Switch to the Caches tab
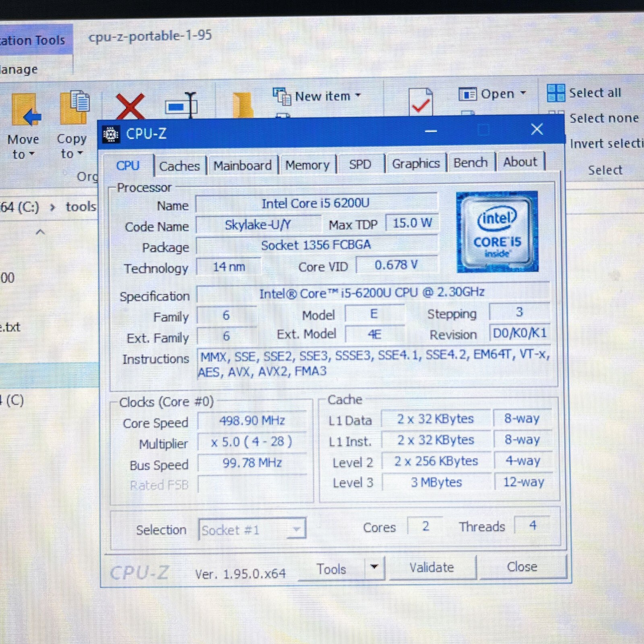644x644 pixels. [x=180, y=166]
